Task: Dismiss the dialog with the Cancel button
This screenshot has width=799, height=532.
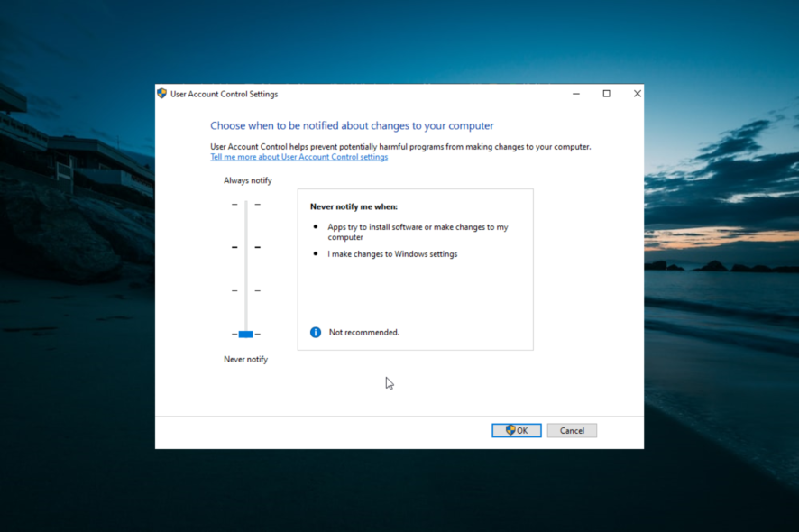Action: coord(572,431)
